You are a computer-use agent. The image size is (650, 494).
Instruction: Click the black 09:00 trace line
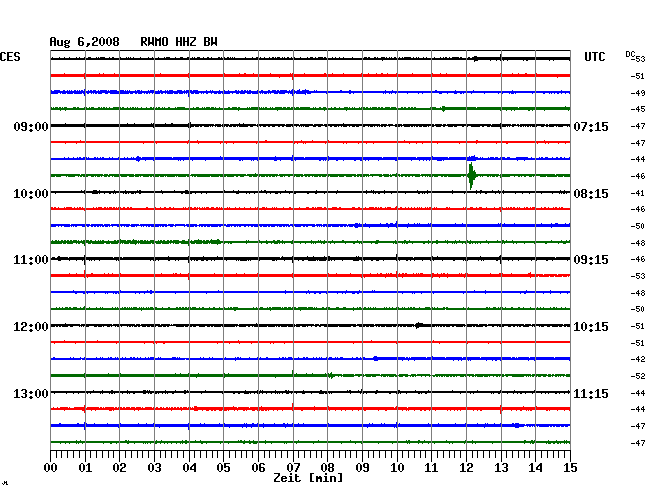coord(310,126)
